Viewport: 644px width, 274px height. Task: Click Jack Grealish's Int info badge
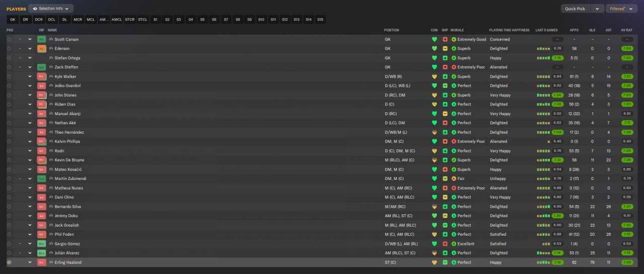pos(42,225)
